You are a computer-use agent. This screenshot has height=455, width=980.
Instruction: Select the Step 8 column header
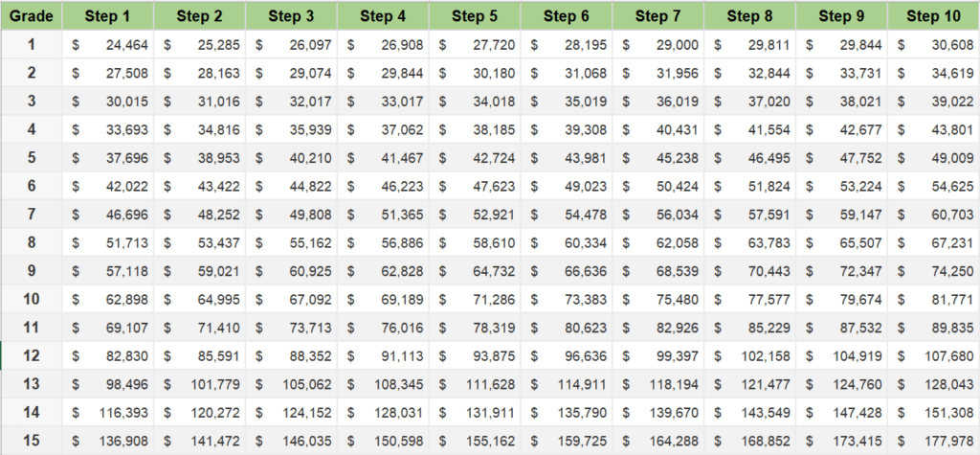(x=750, y=16)
